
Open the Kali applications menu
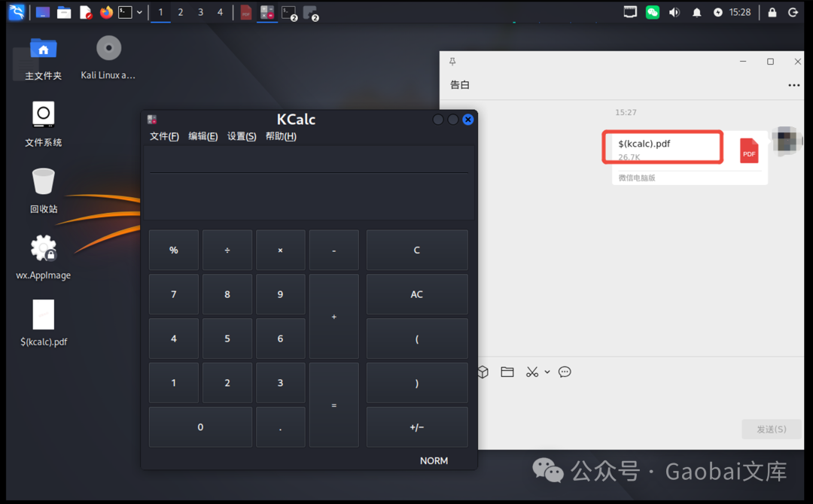(x=16, y=12)
